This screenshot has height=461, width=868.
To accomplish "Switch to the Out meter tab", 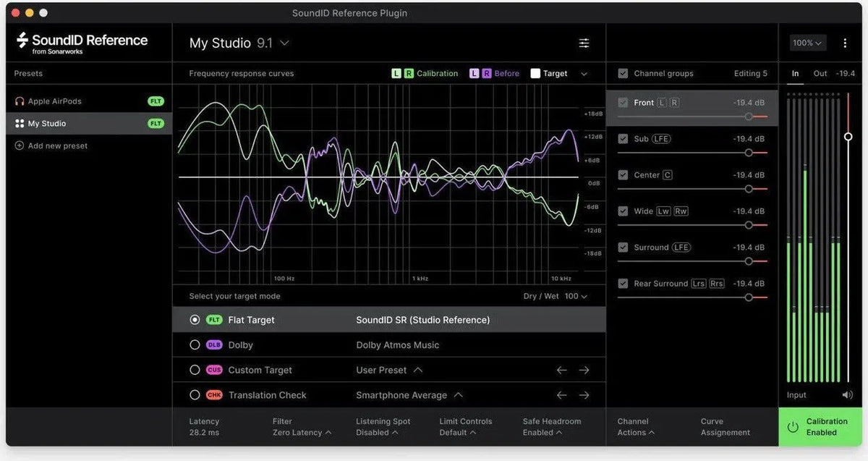I will 820,73.
